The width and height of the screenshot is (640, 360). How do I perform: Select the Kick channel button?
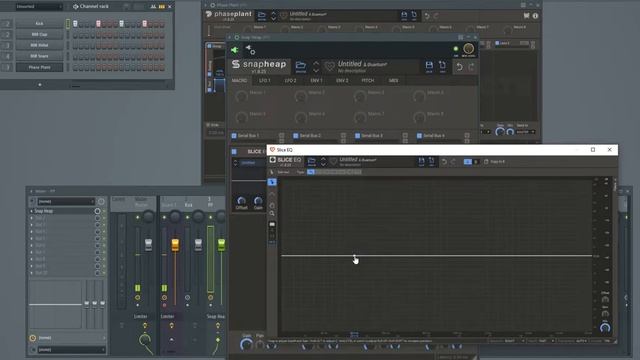click(40, 24)
